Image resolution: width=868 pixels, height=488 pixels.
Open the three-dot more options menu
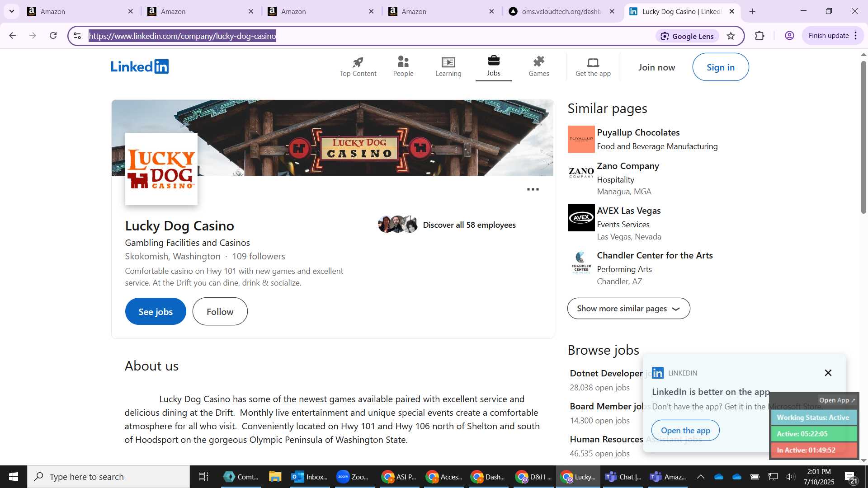pos(533,189)
